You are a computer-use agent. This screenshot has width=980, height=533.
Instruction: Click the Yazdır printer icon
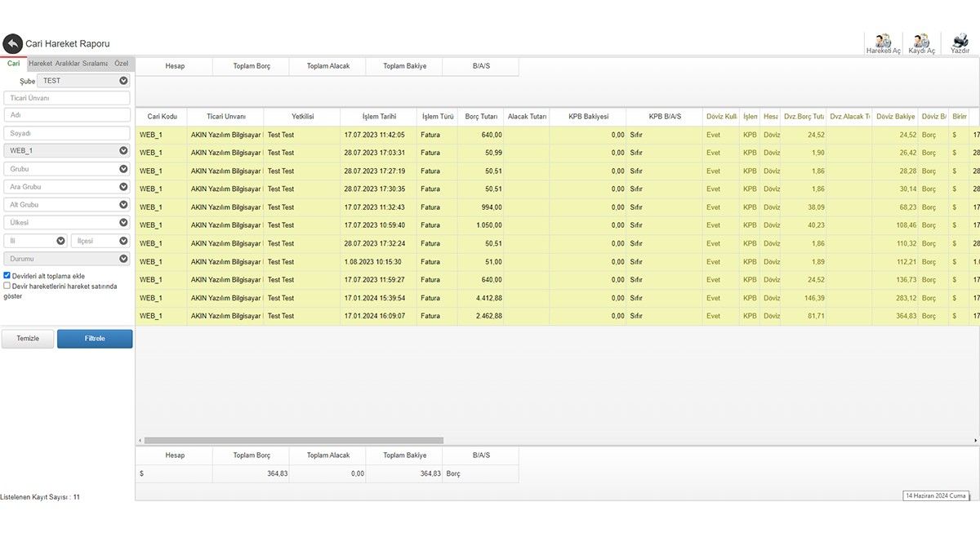[960, 42]
